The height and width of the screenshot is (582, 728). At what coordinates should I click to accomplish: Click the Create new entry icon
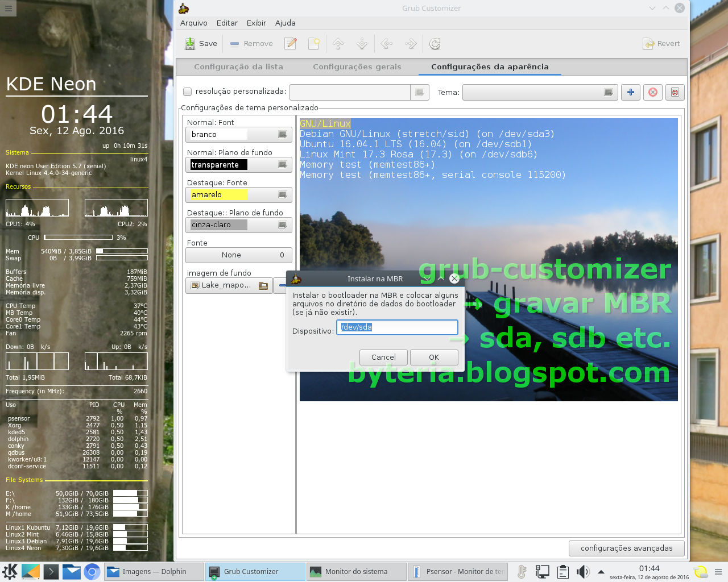(314, 43)
